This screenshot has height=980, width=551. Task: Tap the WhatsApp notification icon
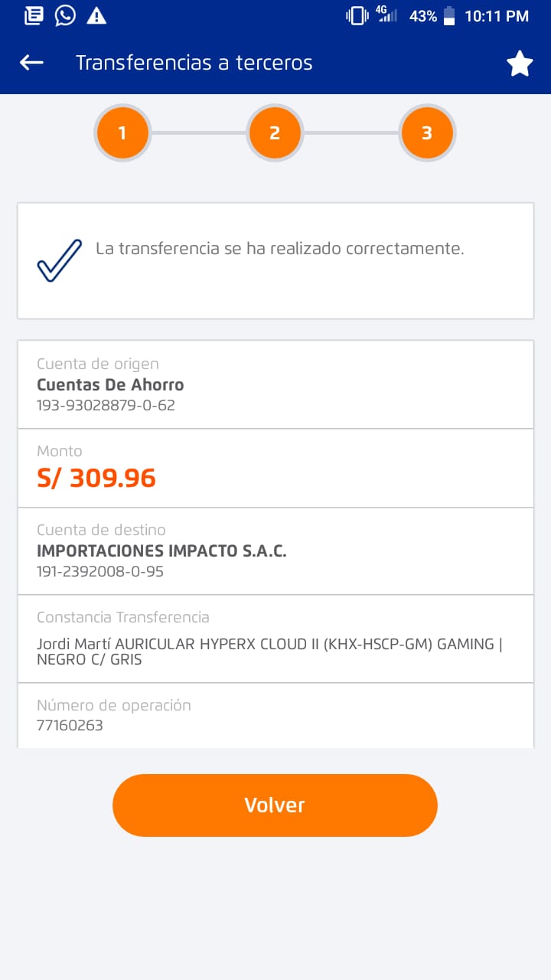pyautogui.click(x=65, y=15)
